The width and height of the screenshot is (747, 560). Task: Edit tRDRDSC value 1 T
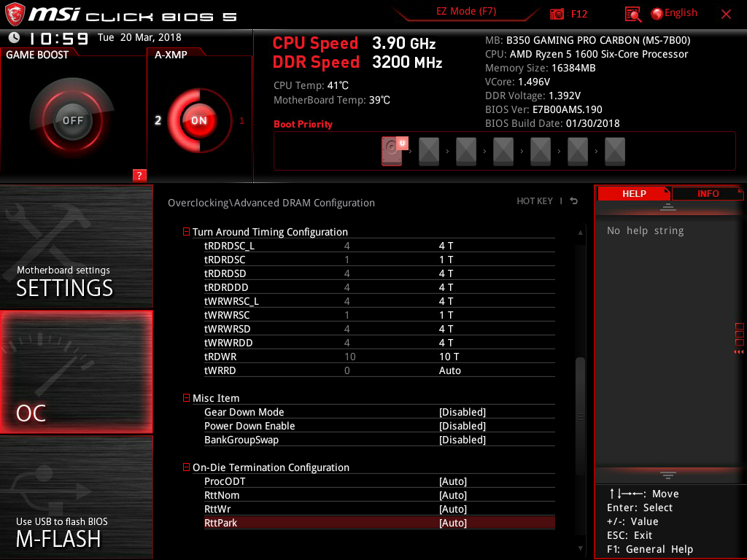click(x=446, y=260)
